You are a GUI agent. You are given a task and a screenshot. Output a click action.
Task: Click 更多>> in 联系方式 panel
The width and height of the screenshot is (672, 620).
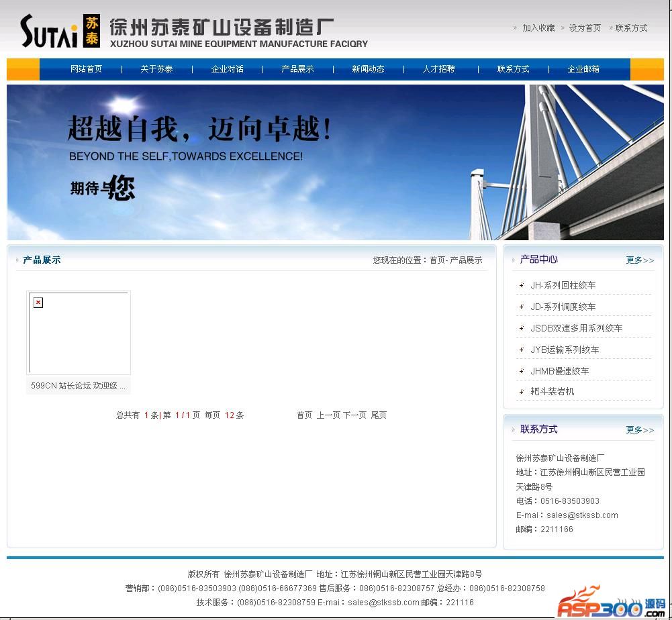[640, 429]
